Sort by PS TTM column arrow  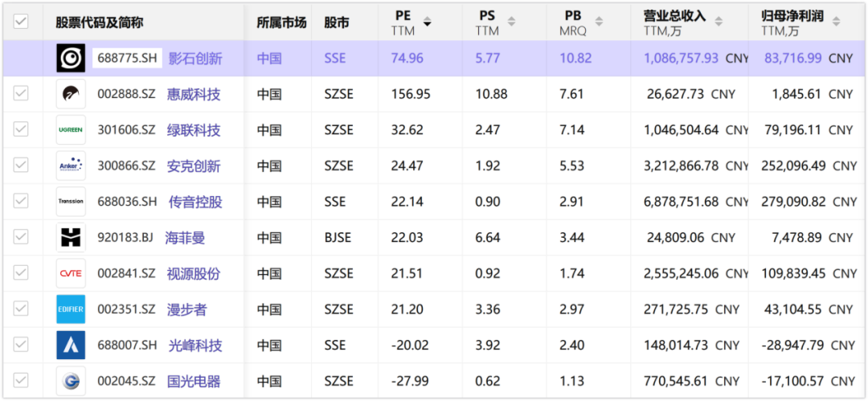click(x=511, y=23)
